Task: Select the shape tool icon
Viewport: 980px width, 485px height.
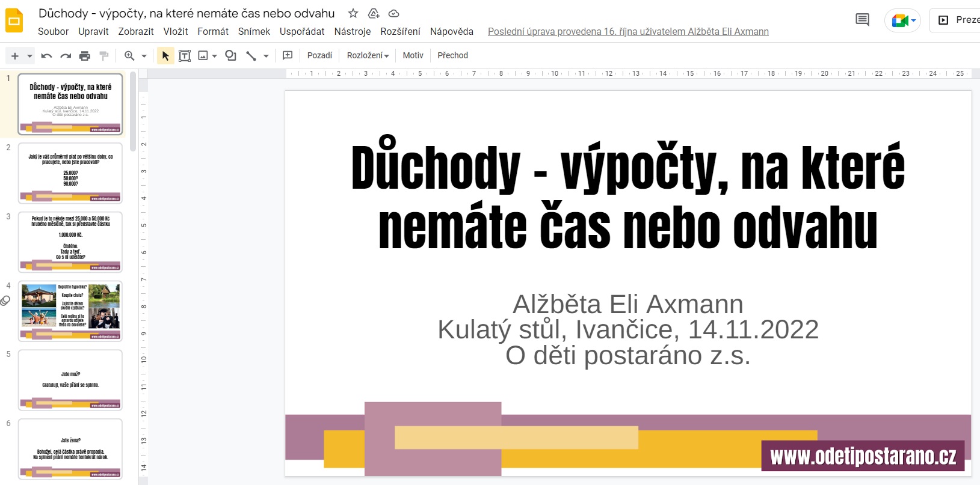Action: pyautogui.click(x=230, y=56)
